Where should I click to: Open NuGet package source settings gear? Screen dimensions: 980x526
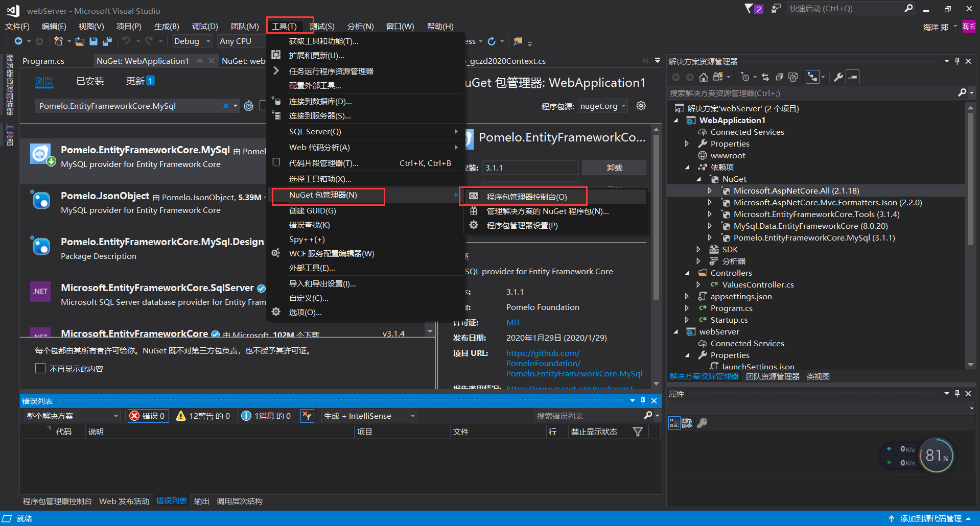[x=641, y=106]
